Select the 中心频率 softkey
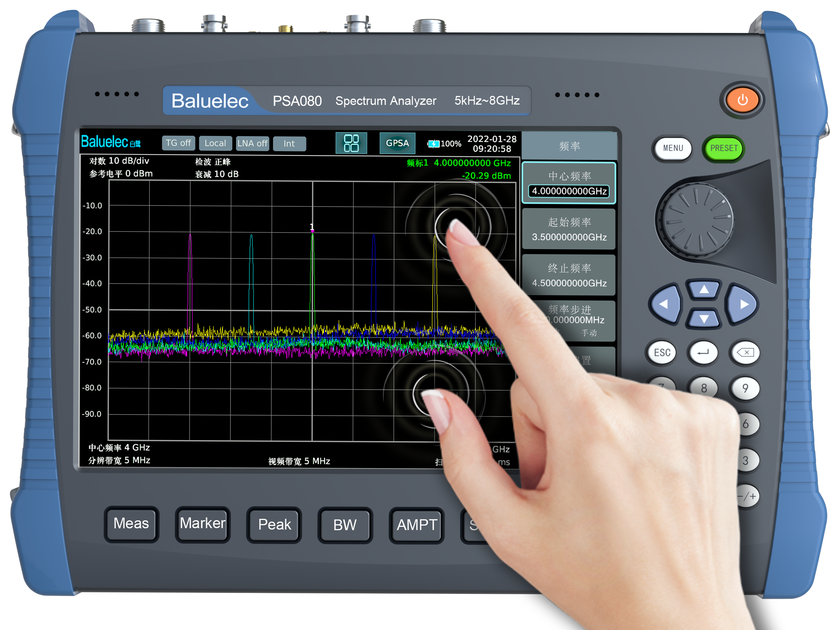 (x=569, y=183)
